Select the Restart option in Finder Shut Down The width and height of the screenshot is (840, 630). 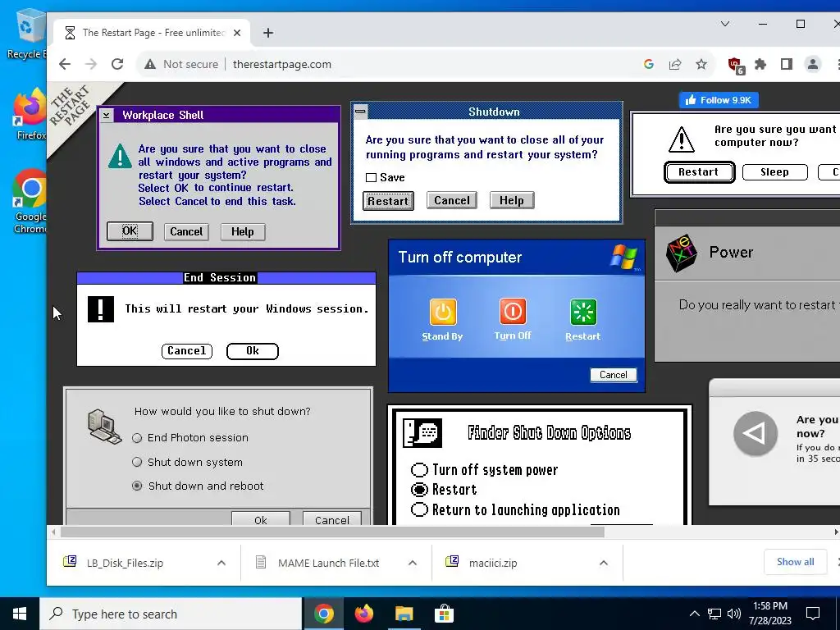(x=419, y=489)
